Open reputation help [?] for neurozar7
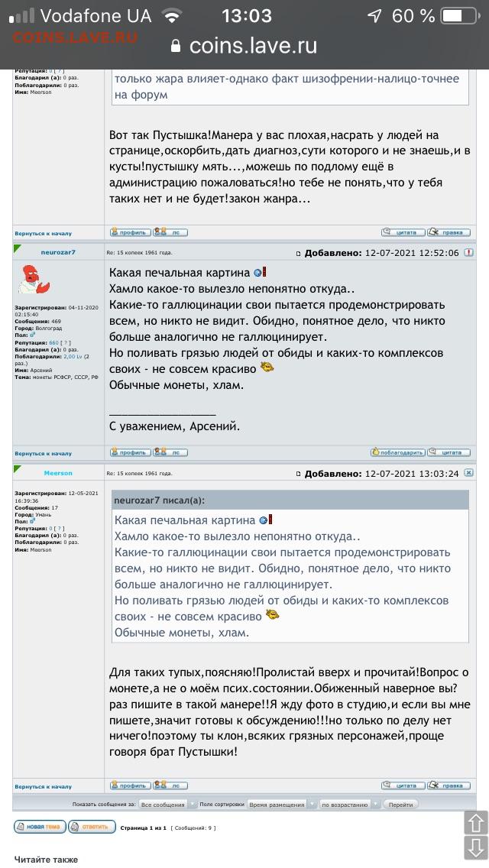This screenshot has width=489, height=868. pyautogui.click(x=67, y=342)
